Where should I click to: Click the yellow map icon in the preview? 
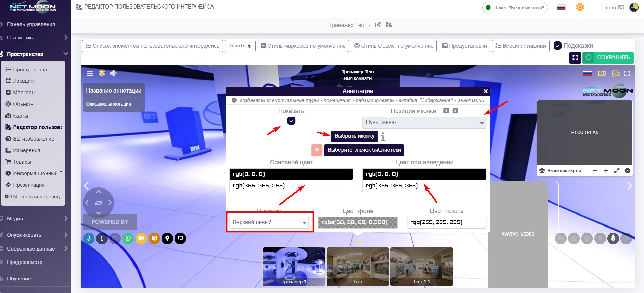(602, 73)
